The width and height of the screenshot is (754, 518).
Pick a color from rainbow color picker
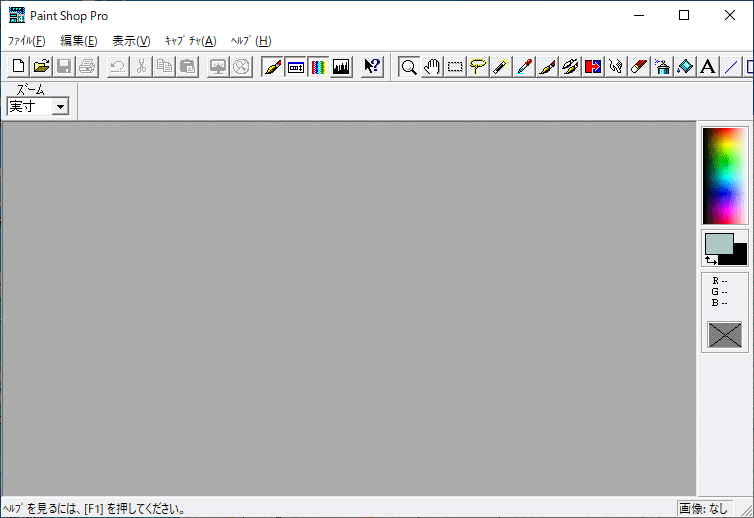pyautogui.click(x=725, y=176)
